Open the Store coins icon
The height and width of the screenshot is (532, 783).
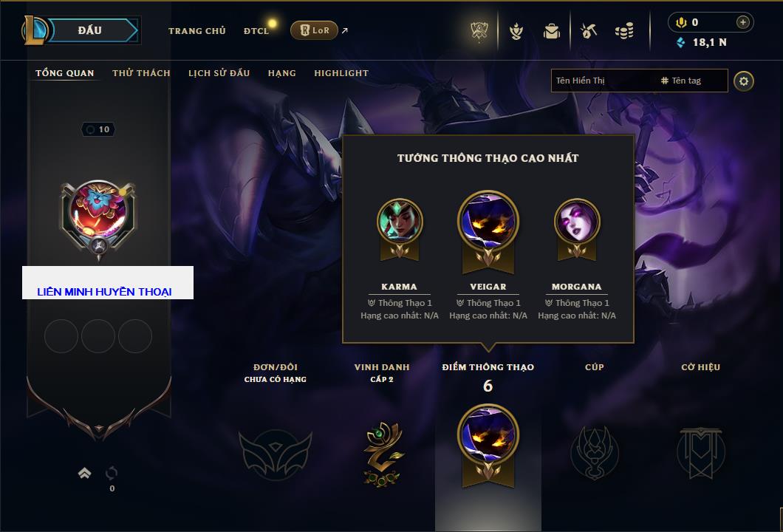tap(624, 31)
